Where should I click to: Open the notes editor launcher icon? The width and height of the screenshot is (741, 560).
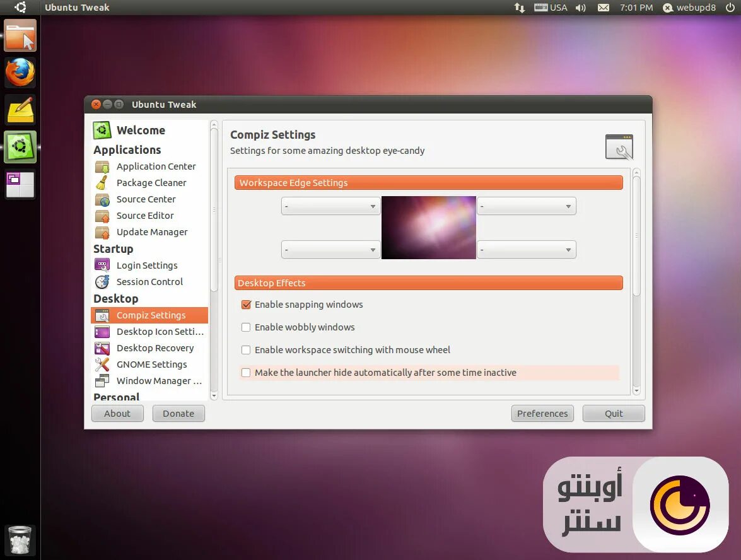[x=20, y=110]
